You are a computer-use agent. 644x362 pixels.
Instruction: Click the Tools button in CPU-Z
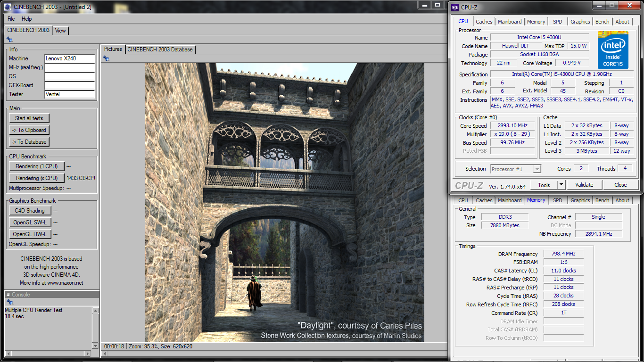coord(544,185)
